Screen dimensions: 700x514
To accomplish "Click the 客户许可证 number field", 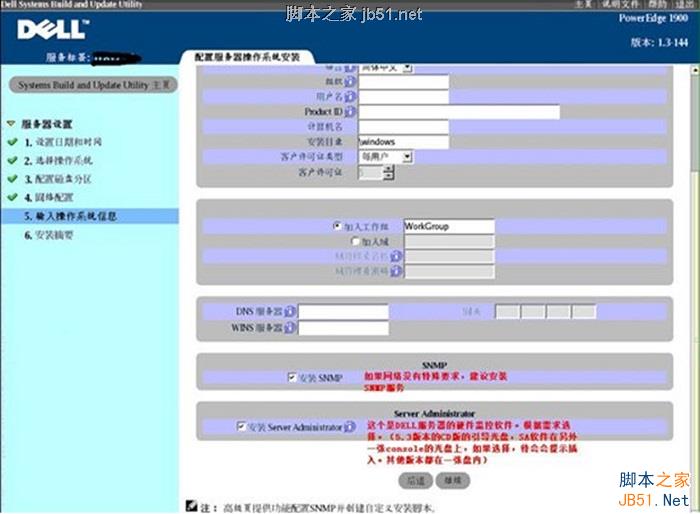I will 371,172.
